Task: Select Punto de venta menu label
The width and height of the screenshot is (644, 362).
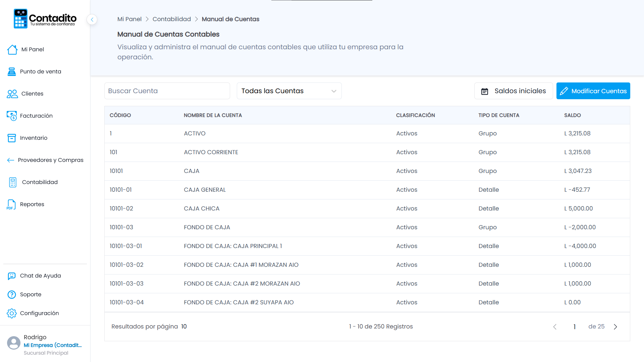Action: [x=41, y=71]
